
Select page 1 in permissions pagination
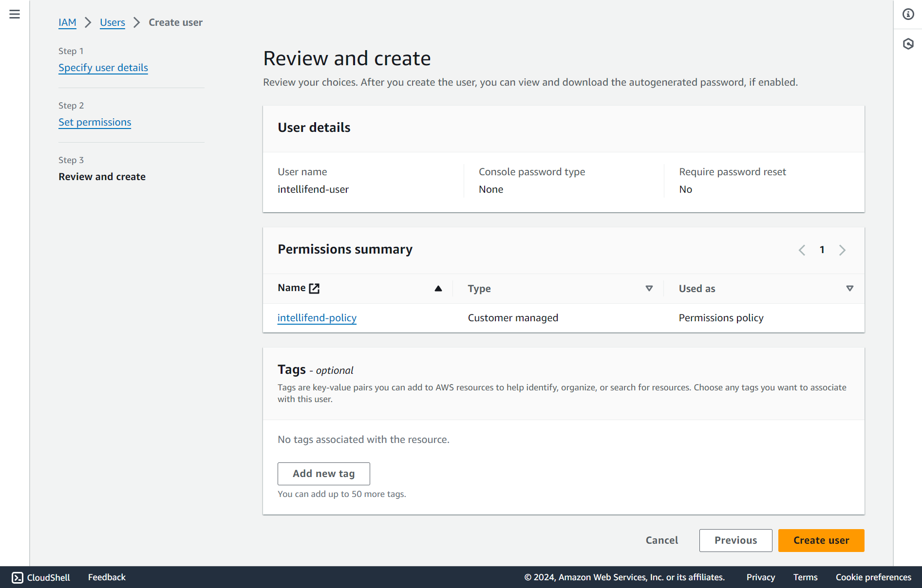click(822, 250)
